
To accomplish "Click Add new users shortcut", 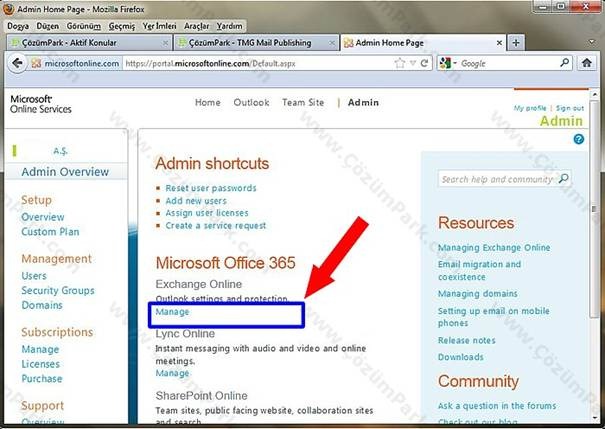I will pos(196,201).
